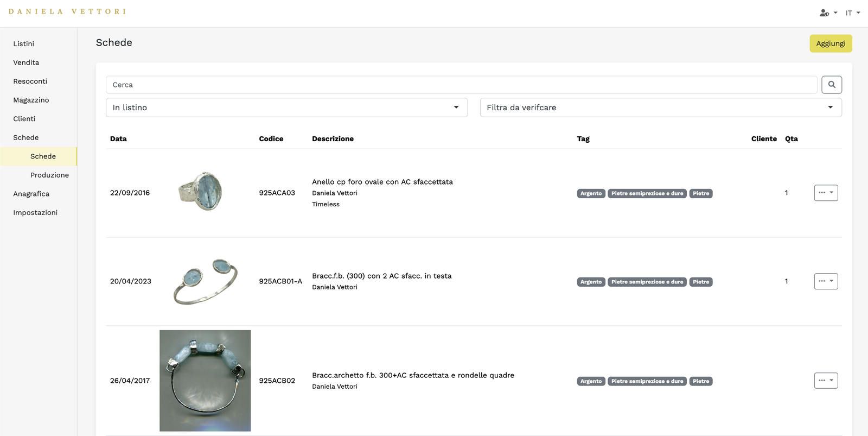This screenshot has width=868, height=436.
Task: Go to Magazzino in the sidebar
Action: (31, 100)
